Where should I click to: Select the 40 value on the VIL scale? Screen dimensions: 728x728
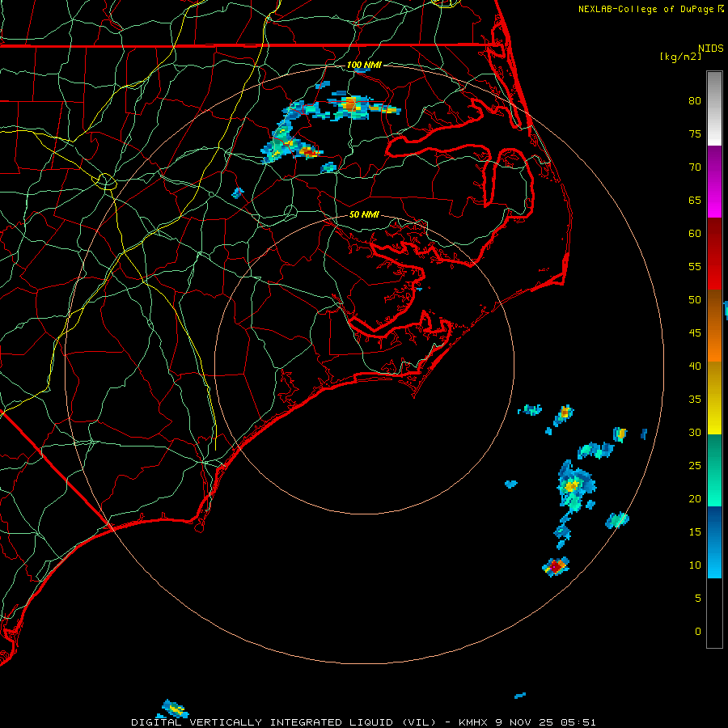[x=695, y=366]
